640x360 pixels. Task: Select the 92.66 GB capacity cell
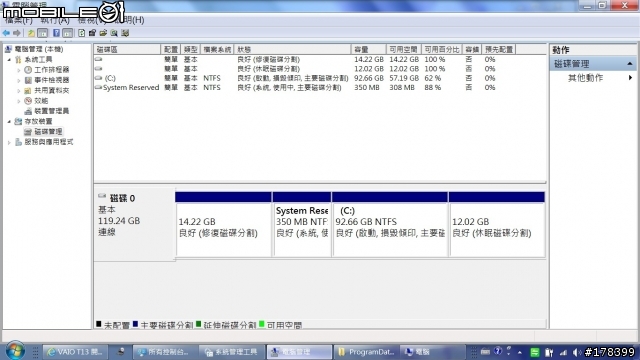coord(369,78)
